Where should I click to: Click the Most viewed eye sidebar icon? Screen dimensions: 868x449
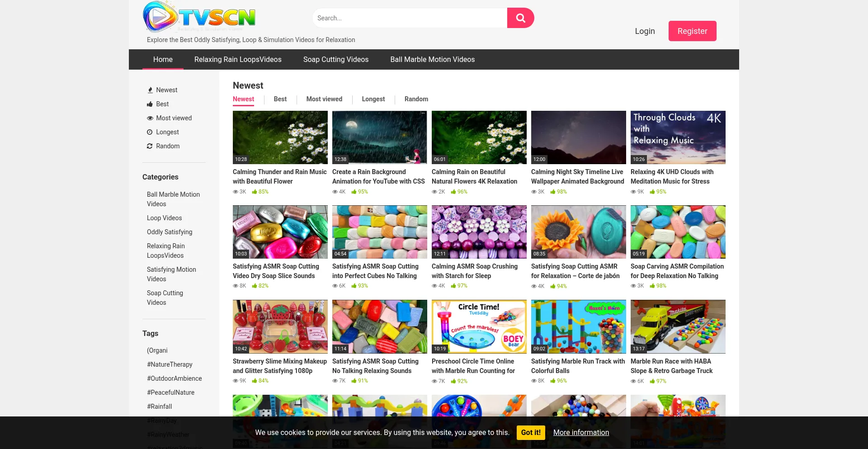pos(150,118)
